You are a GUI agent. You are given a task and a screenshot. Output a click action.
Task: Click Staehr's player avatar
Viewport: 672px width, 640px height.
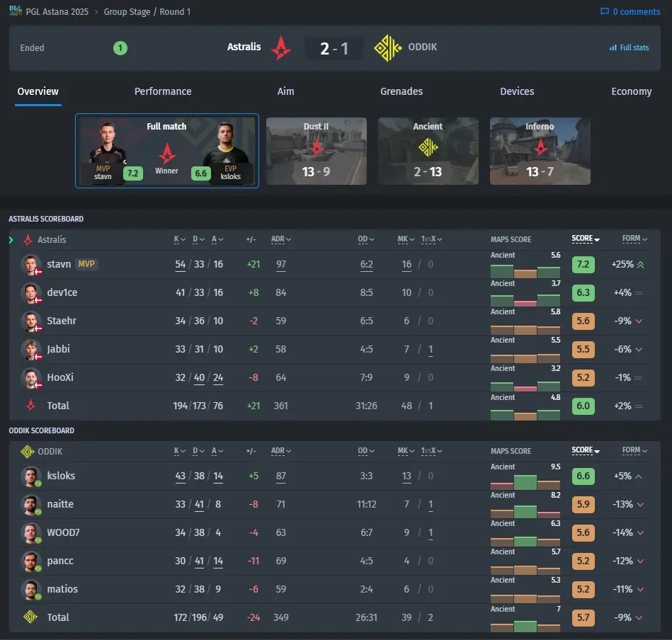(x=31, y=321)
